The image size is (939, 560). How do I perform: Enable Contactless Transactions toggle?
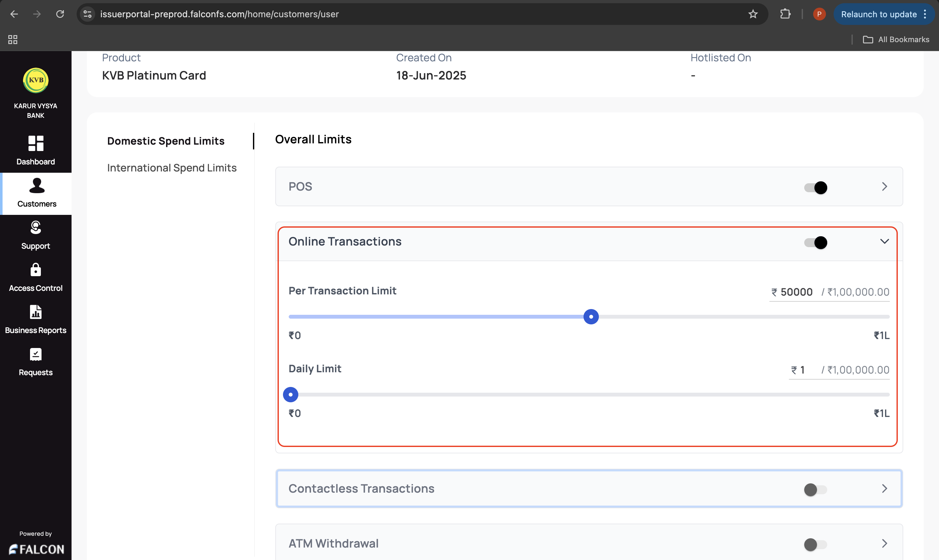click(x=816, y=489)
